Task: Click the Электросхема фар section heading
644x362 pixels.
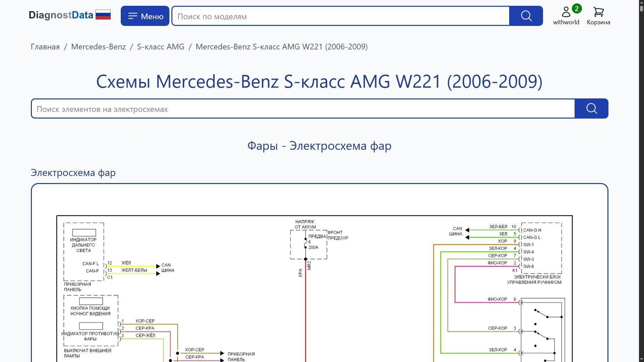Action: 73,173
